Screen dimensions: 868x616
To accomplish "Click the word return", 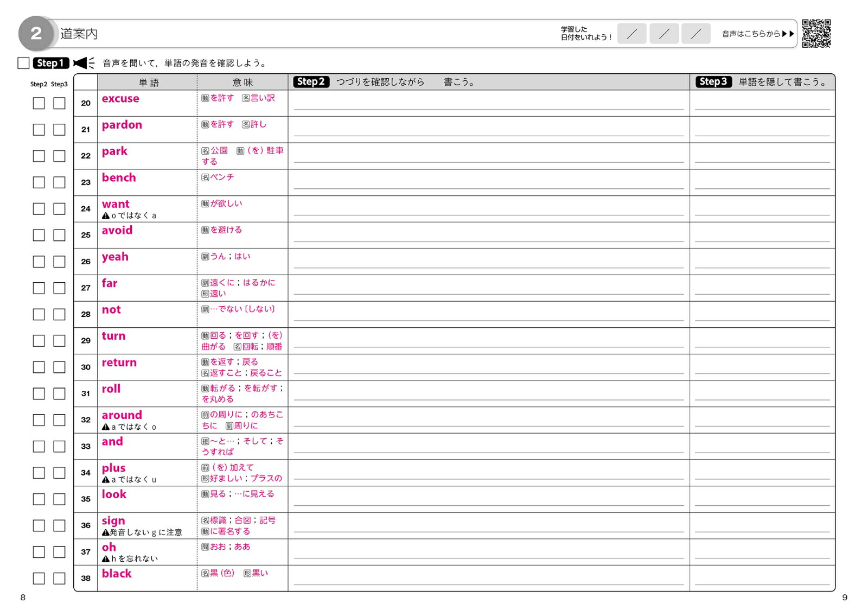I will [x=119, y=363].
